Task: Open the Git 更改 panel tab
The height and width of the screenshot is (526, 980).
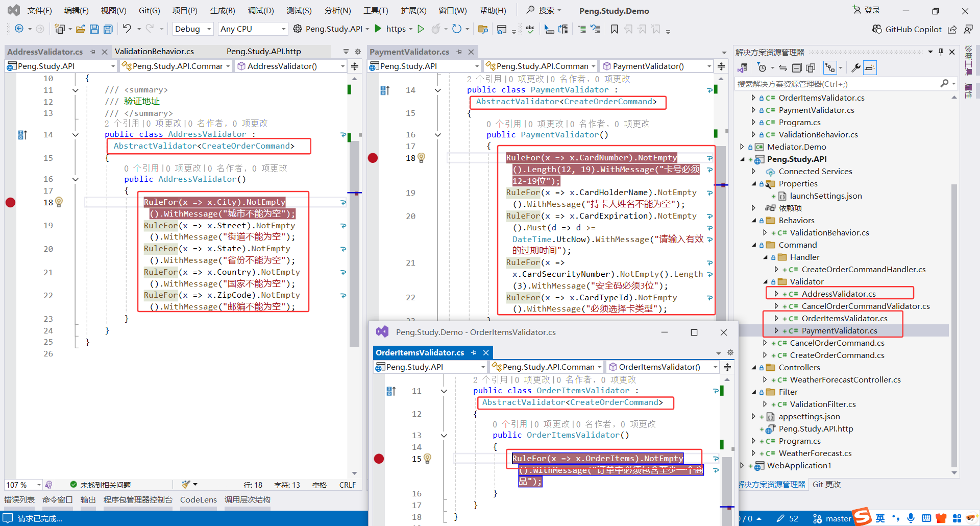Action: (826, 484)
